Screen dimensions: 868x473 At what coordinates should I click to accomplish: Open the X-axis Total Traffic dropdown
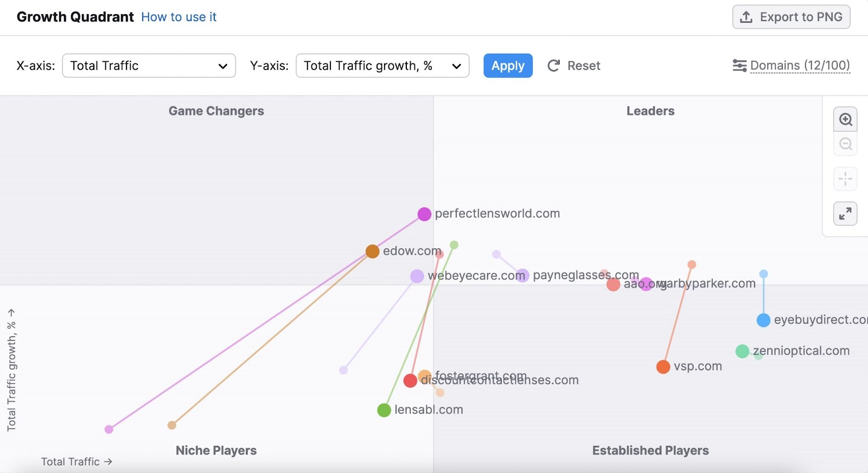(x=149, y=66)
